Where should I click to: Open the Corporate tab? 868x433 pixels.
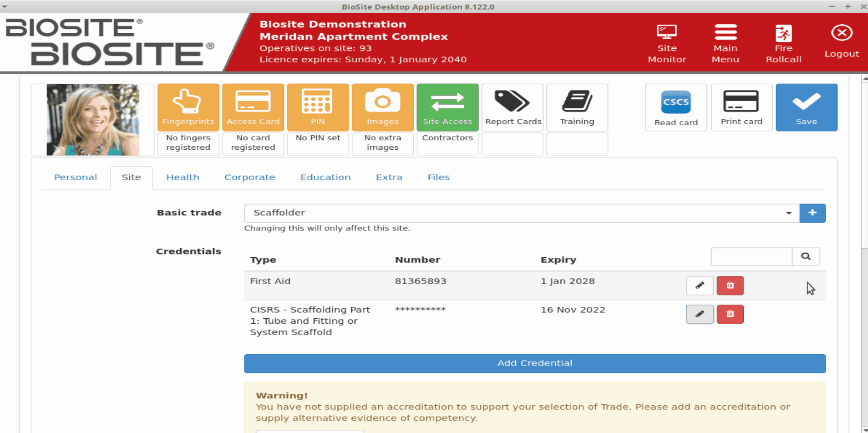tap(249, 178)
